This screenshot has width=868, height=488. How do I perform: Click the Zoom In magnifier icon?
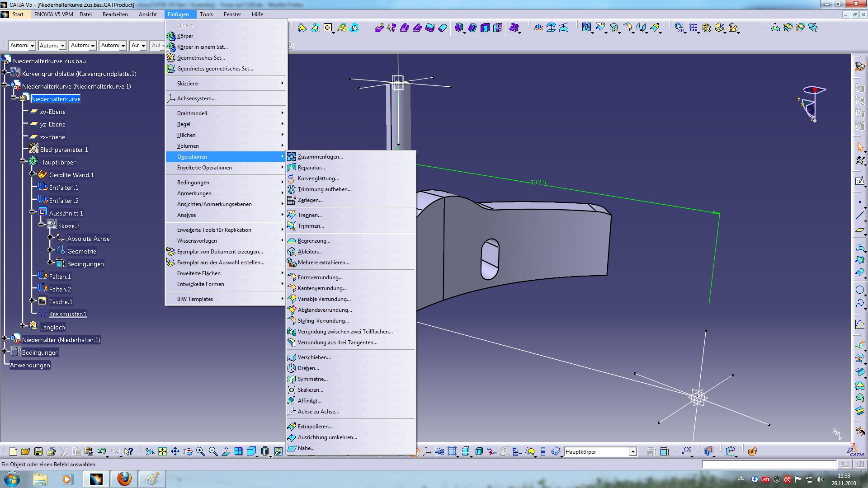coord(200,451)
